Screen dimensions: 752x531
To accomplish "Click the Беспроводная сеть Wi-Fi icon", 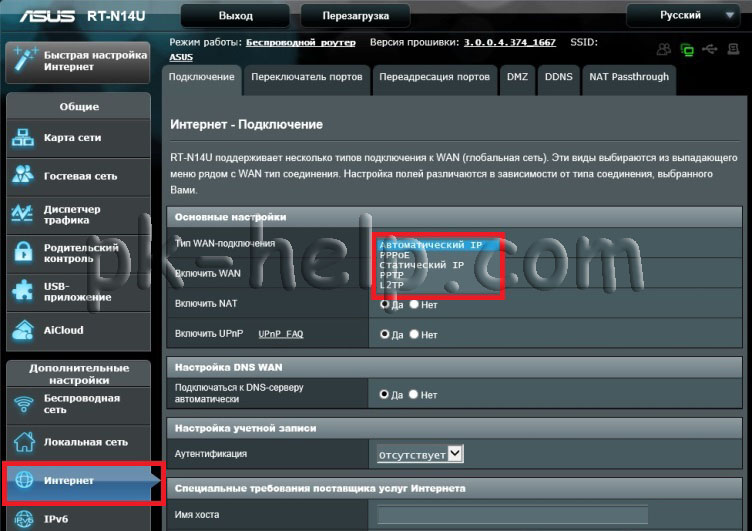I will point(23,404).
